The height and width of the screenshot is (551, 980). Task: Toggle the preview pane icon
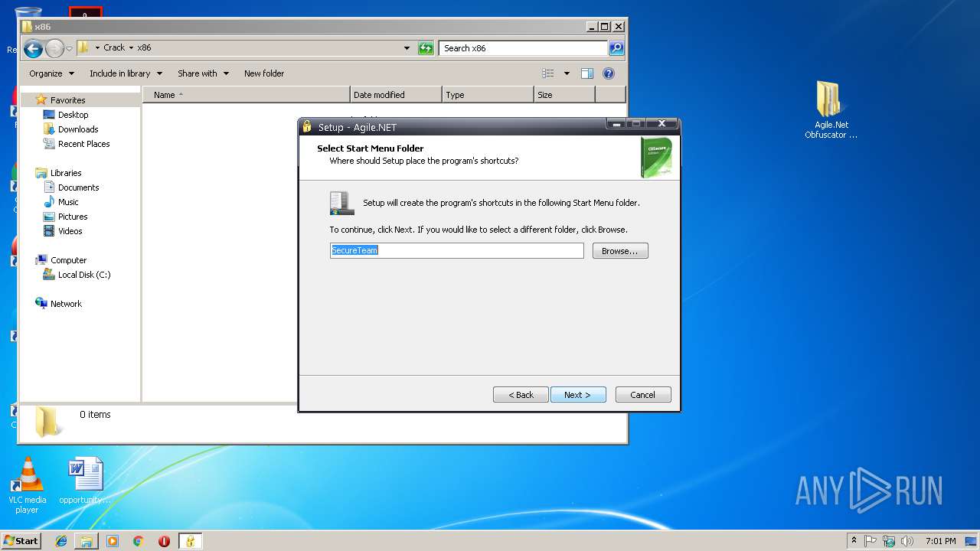coord(587,73)
